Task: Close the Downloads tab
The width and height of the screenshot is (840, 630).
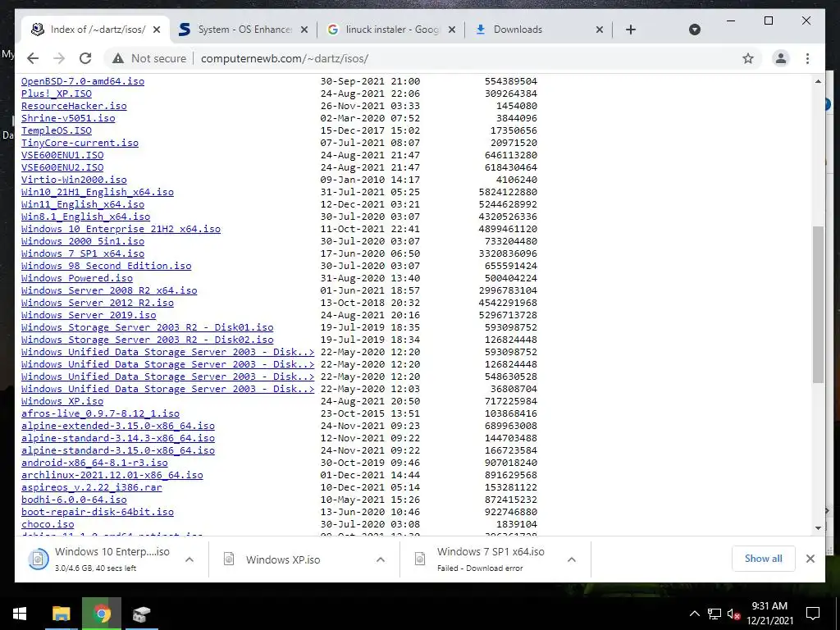Action: (600, 30)
